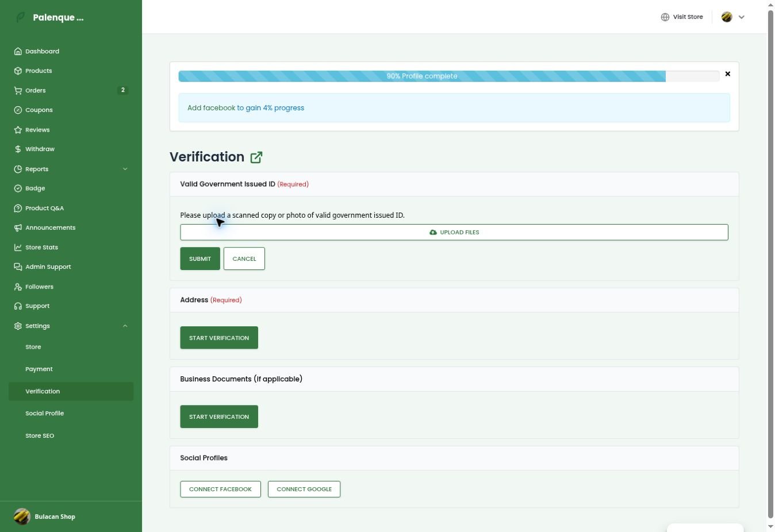
Task: Click 'Add facebook to gain 4% progress' text
Action: point(245,108)
